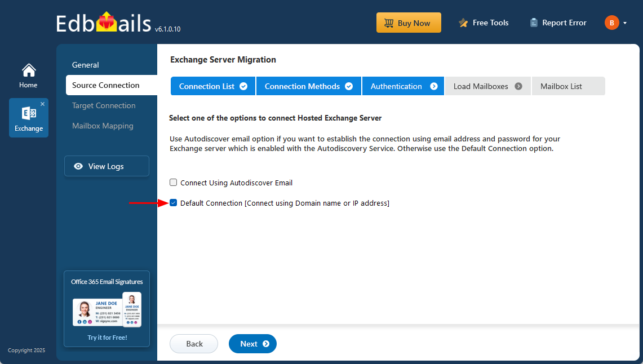Click the arrow icon on Load Mailboxes step

(518, 86)
